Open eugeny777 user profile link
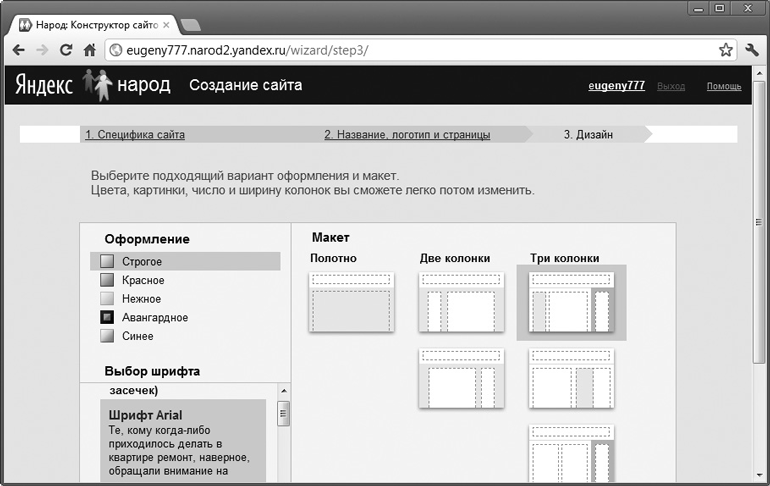The width and height of the screenshot is (770, 486). tap(616, 86)
